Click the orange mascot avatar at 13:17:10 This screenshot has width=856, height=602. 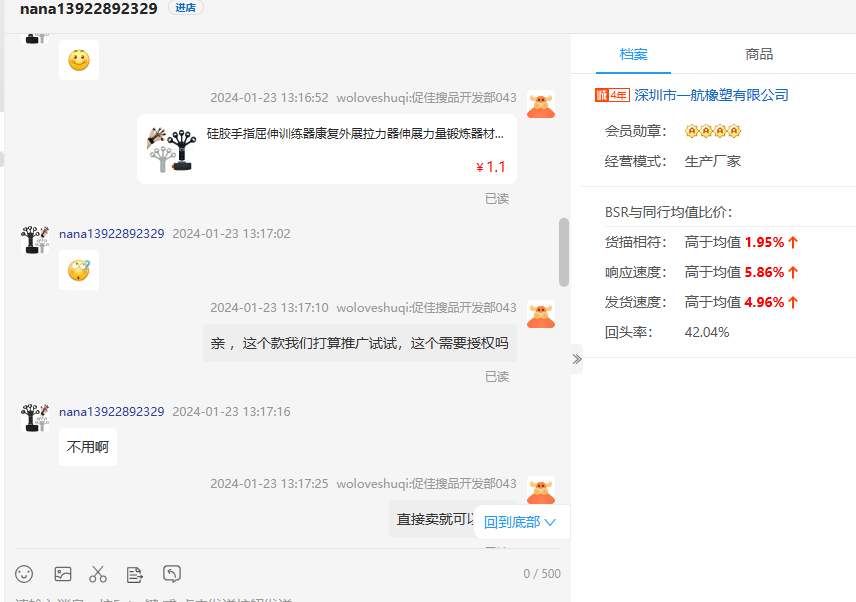click(x=541, y=314)
